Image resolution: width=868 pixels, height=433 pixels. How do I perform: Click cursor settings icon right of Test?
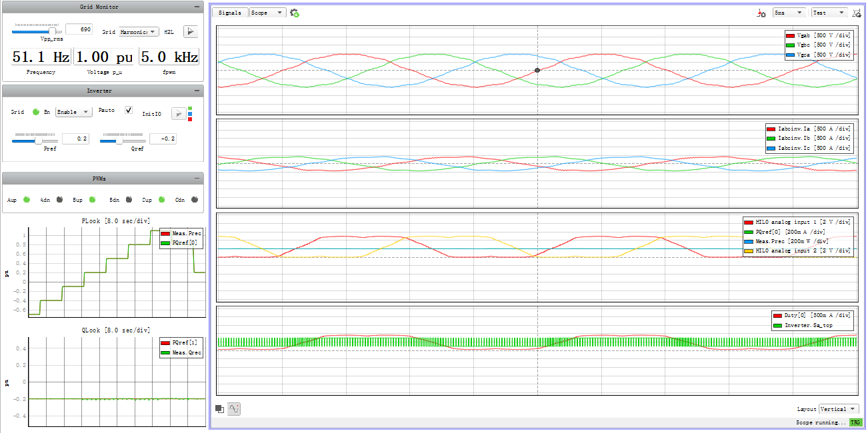coord(857,13)
